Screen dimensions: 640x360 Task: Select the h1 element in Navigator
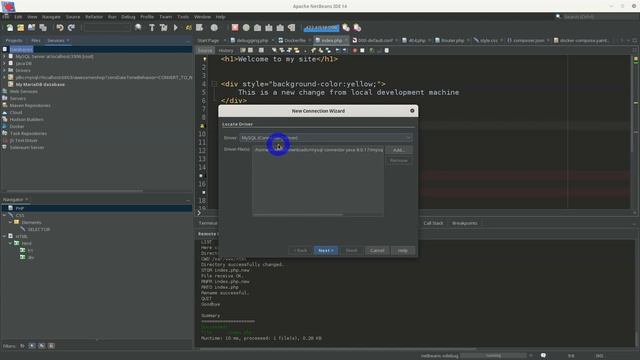coord(30,250)
